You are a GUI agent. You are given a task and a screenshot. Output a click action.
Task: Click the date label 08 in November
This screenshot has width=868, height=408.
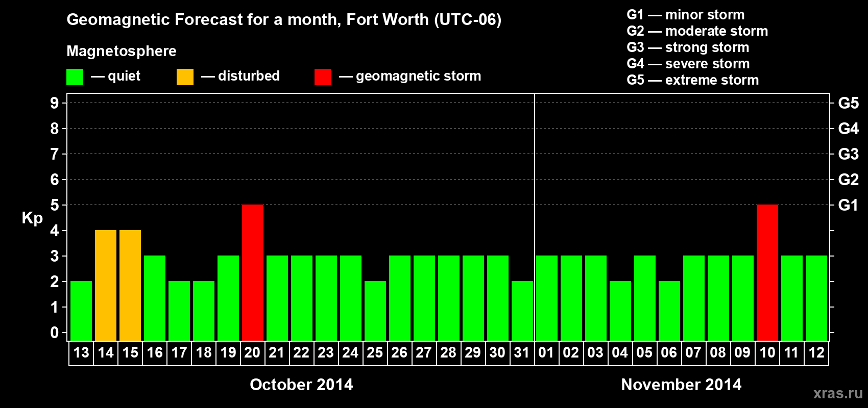(718, 352)
